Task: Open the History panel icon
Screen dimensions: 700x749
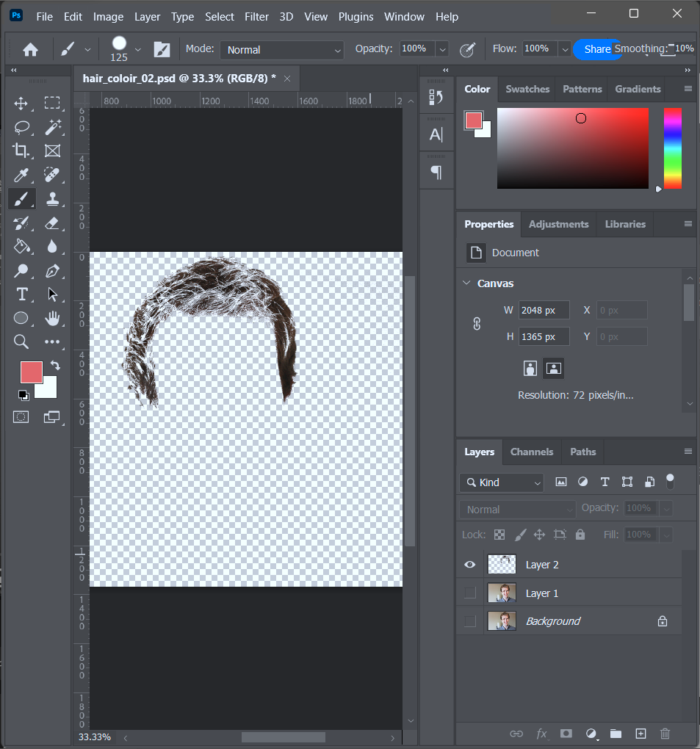Action: coord(436,98)
